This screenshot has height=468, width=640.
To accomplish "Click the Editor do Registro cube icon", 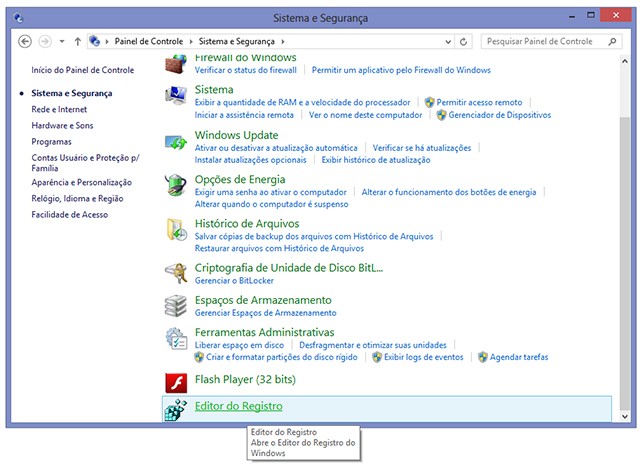I will pos(176,410).
